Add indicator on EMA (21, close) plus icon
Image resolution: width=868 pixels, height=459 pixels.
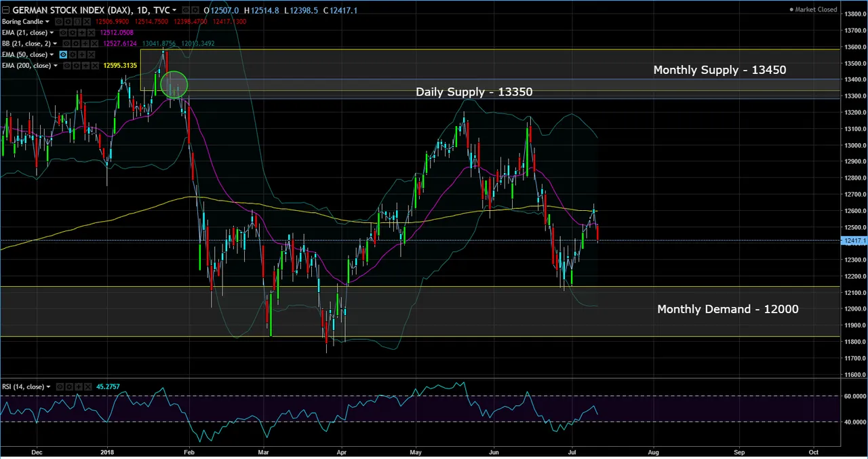click(x=82, y=33)
